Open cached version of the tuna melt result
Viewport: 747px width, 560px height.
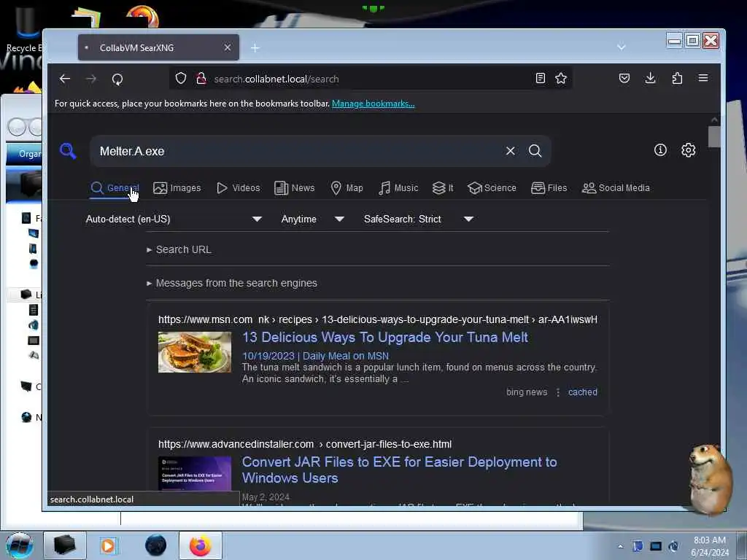583,392
